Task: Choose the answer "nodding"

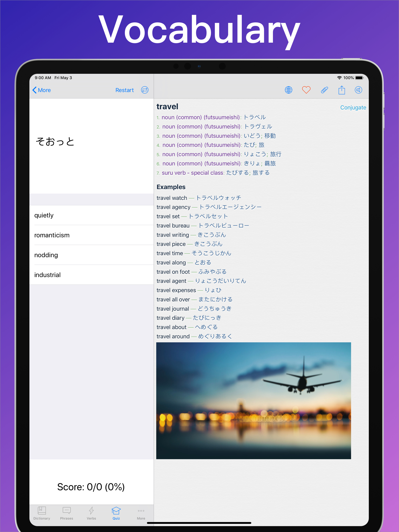Action: (x=91, y=255)
